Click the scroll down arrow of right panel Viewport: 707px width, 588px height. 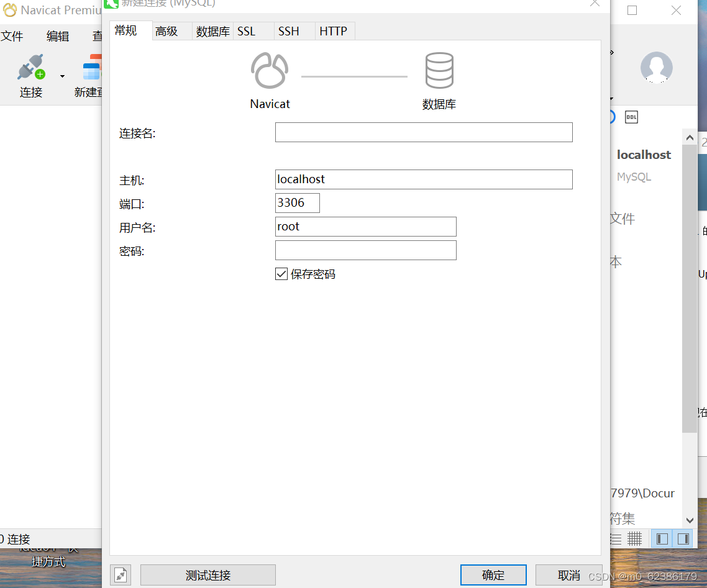point(690,520)
